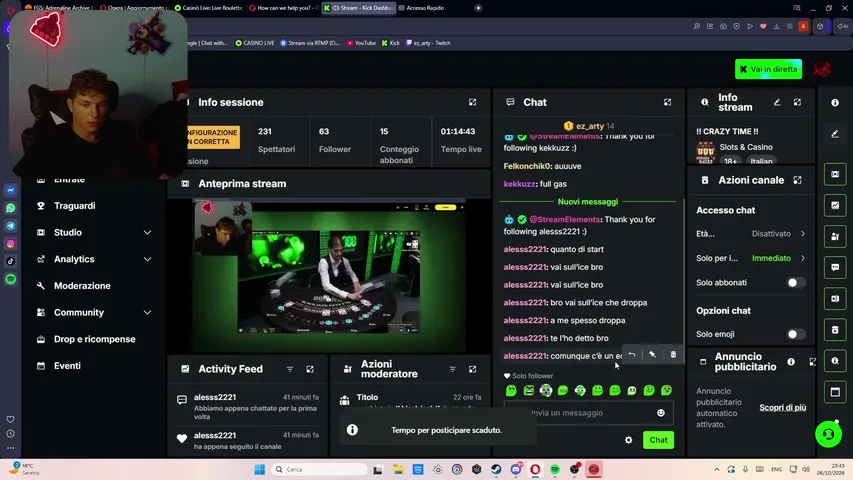Open a new browser tab with plus button
Screen dimensions: 853x480
pos(478,8)
